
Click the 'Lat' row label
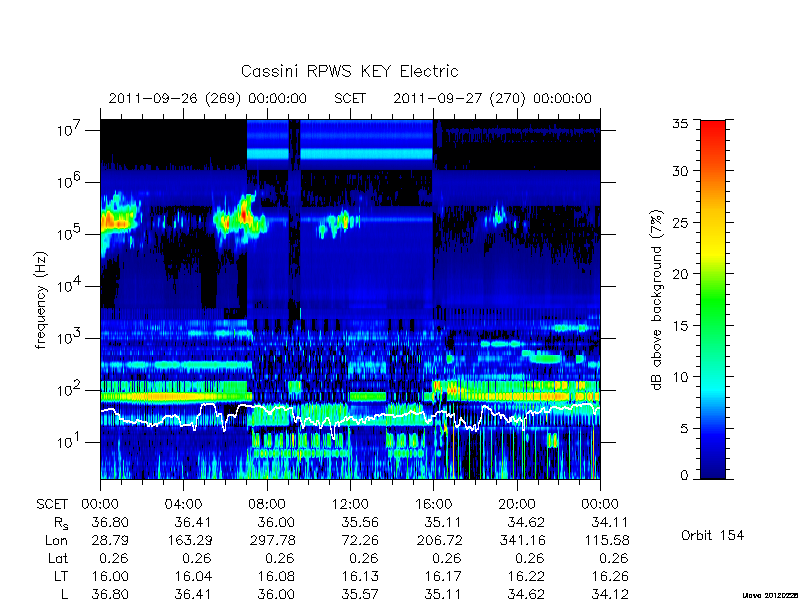[x=58, y=559]
